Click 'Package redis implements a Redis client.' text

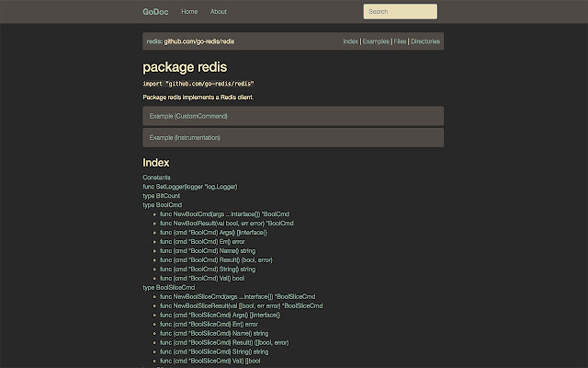pyautogui.click(x=198, y=98)
